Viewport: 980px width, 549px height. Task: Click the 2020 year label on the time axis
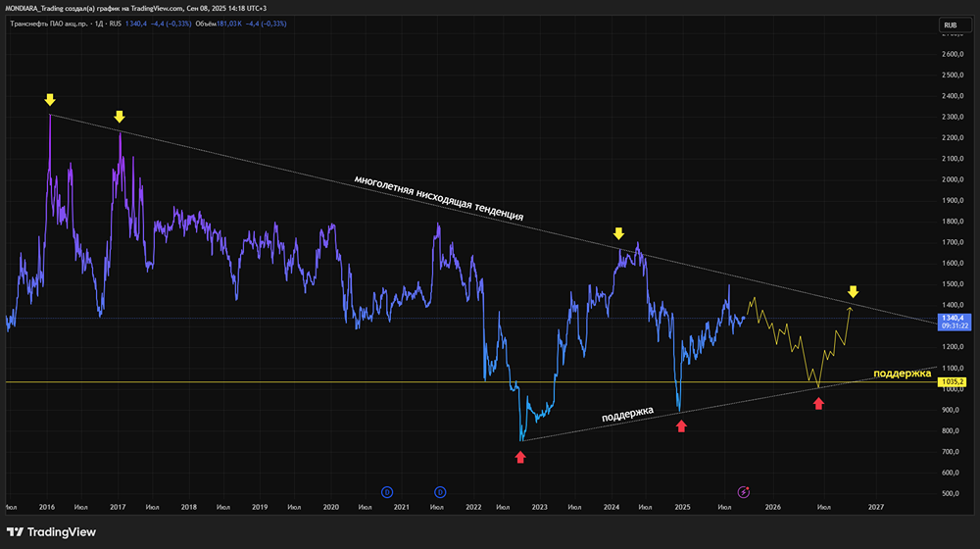[x=330, y=507]
